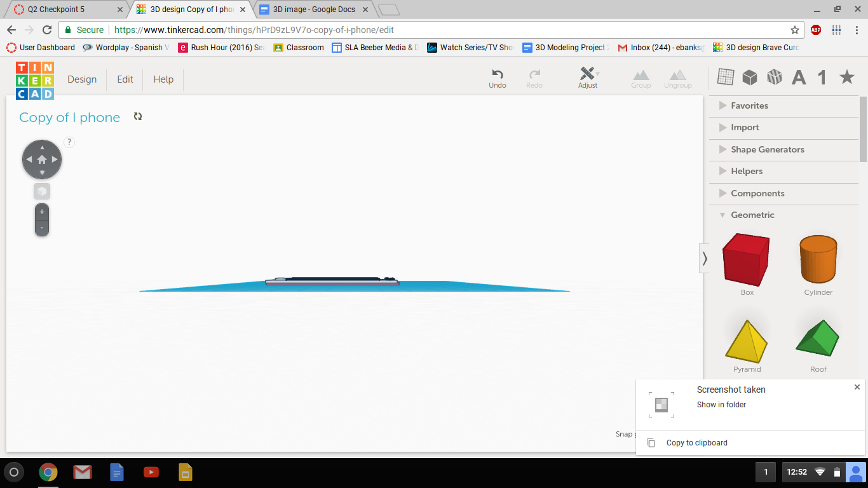The image size is (868, 488).
Task: Select the red Box shape
Action: tap(746, 259)
